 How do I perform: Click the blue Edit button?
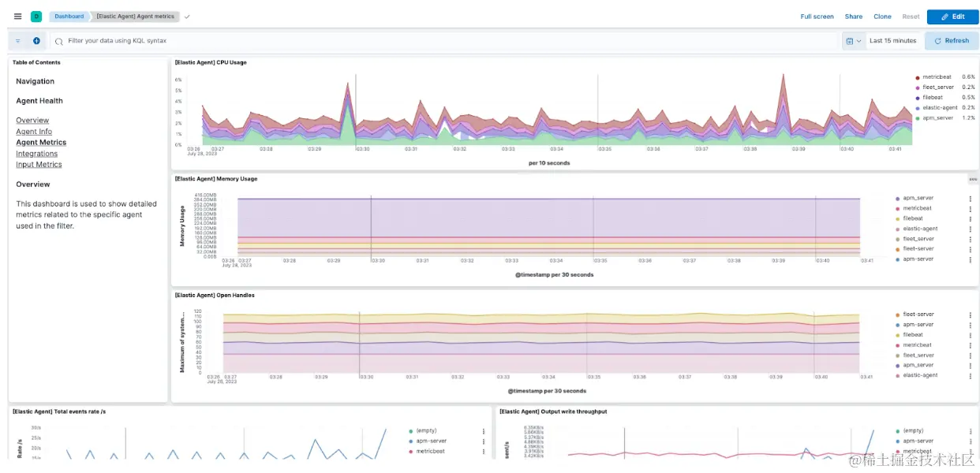point(952,17)
